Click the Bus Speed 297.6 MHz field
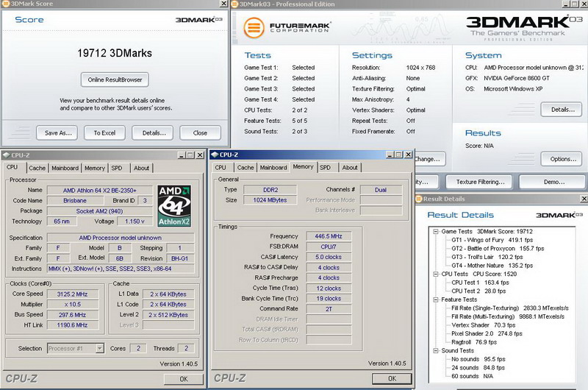Viewport: 588px width, 390px height. (x=72, y=315)
